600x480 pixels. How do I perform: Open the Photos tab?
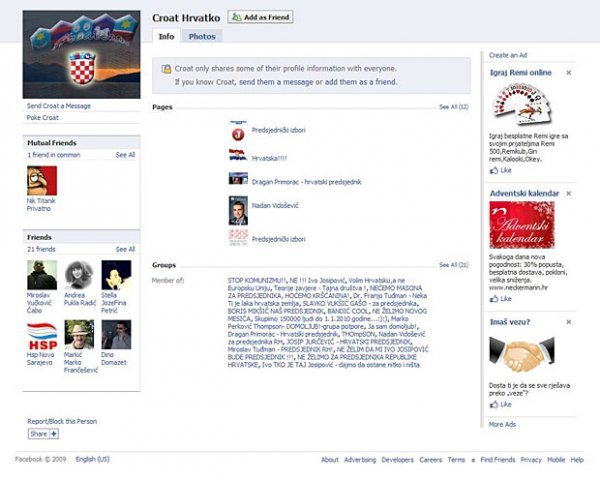point(202,36)
